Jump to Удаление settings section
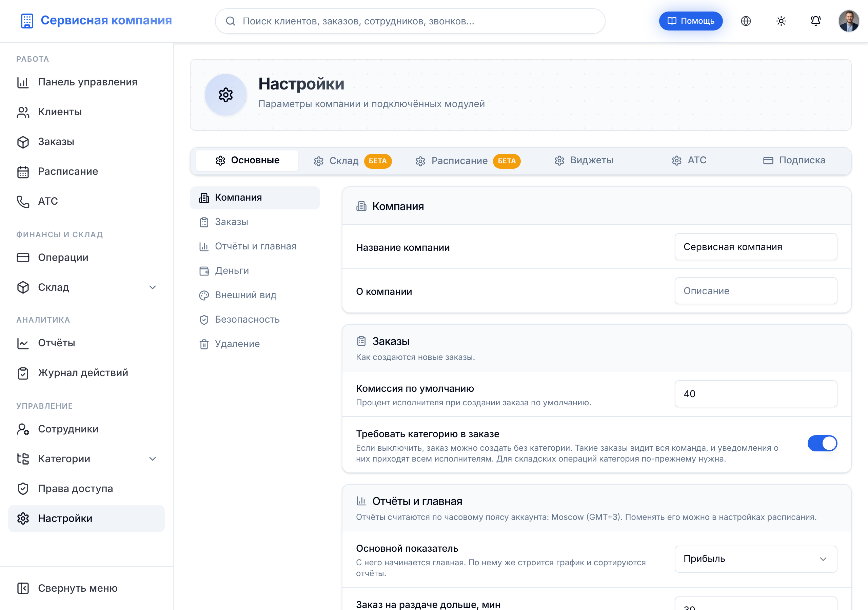 (x=255, y=344)
